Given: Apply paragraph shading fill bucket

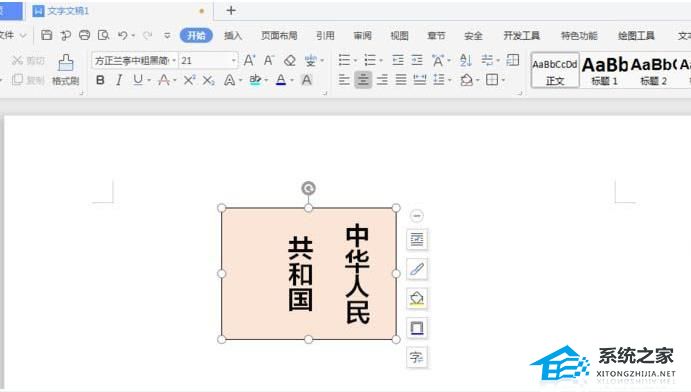Looking at the screenshot, I should tap(466, 80).
